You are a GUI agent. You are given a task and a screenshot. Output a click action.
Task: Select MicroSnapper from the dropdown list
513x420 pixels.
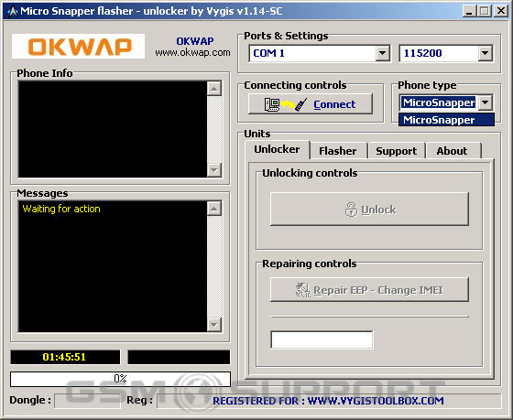(446, 120)
